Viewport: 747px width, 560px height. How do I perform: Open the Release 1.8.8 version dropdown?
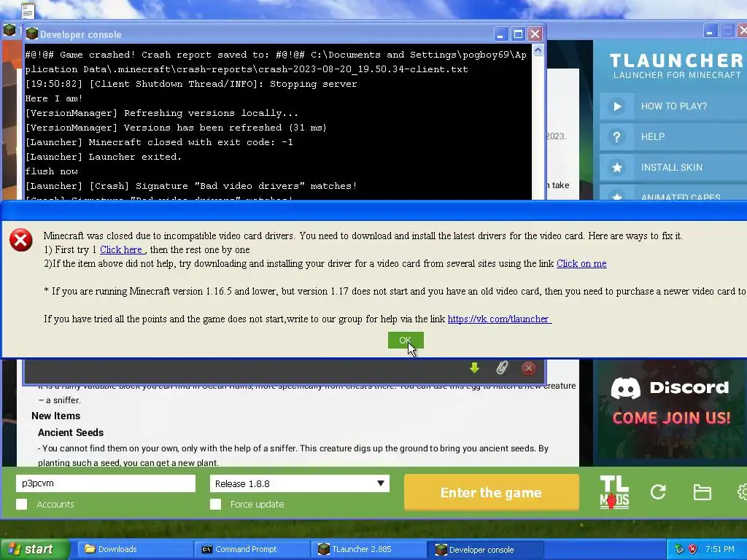tap(300, 483)
